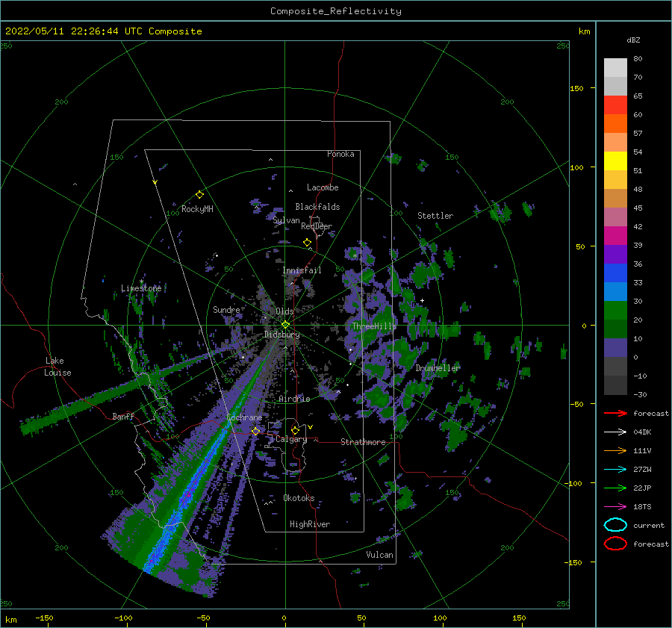
Task: Click the Ponoka city label
Action: pyautogui.click(x=340, y=154)
